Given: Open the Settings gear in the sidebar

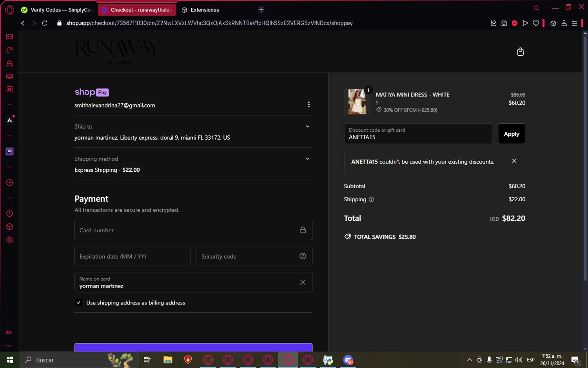Looking at the screenshot, I should (x=9, y=240).
